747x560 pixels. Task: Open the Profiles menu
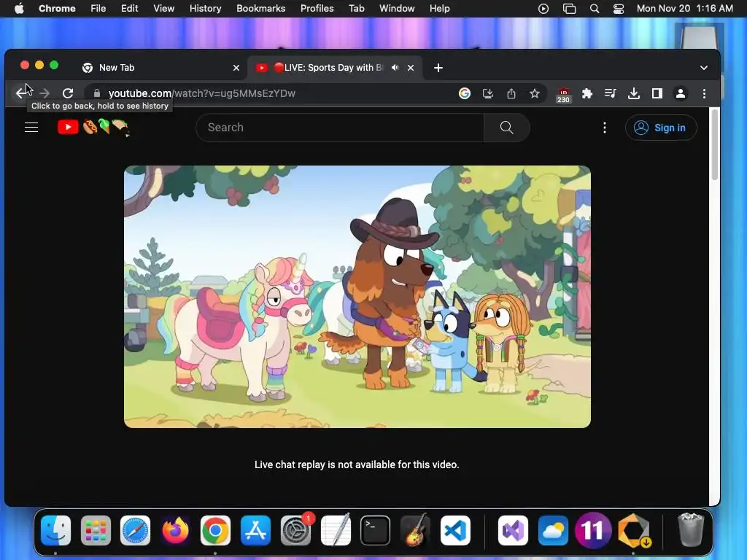click(317, 9)
